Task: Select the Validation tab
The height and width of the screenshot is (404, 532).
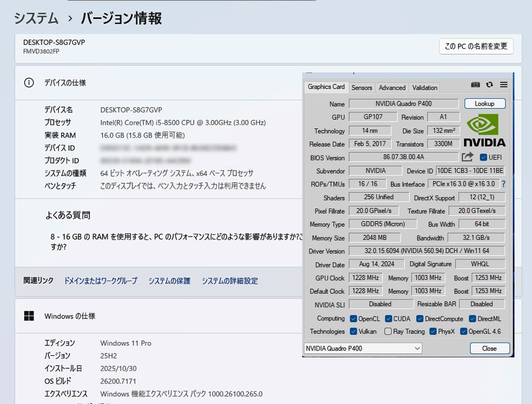Action: click(425, 88)
